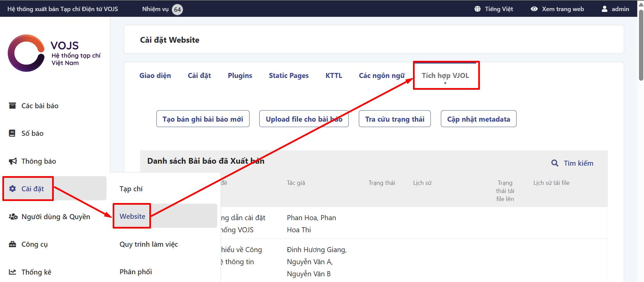Click the toolbox icon beside Công cụ

click(x=12, y=244)
